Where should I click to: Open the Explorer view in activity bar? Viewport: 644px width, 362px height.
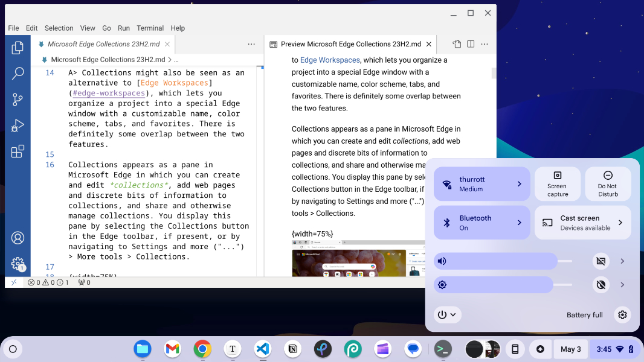[18, 47]
